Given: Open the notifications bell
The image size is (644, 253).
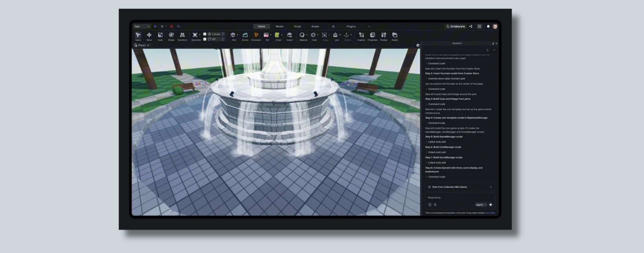Looking at the screenshot, I should tap(488, 26).
